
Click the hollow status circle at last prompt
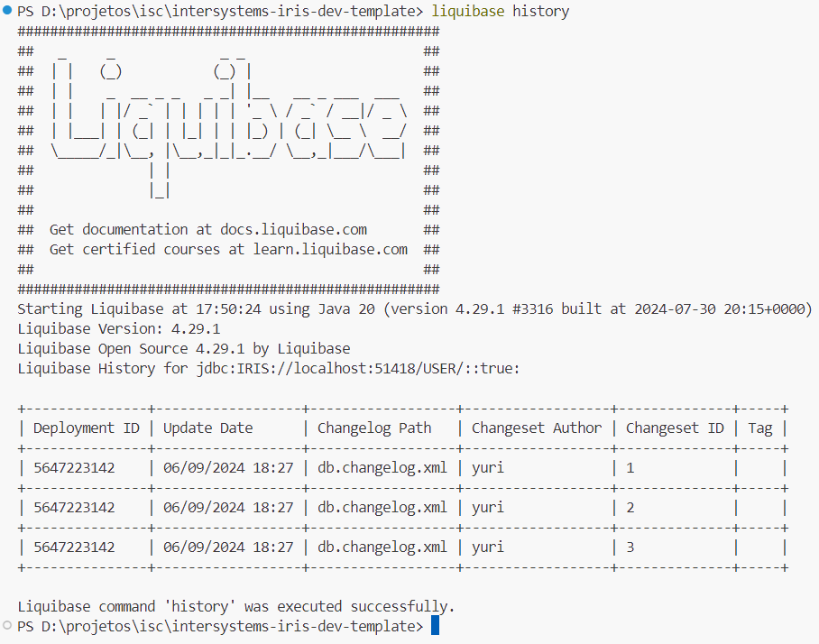(7, 625)
